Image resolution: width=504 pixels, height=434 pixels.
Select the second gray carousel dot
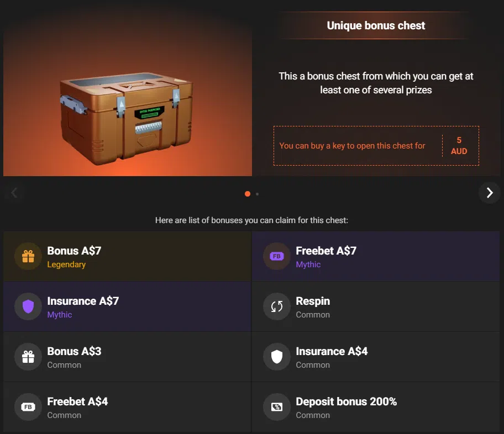tap(257, 194)
